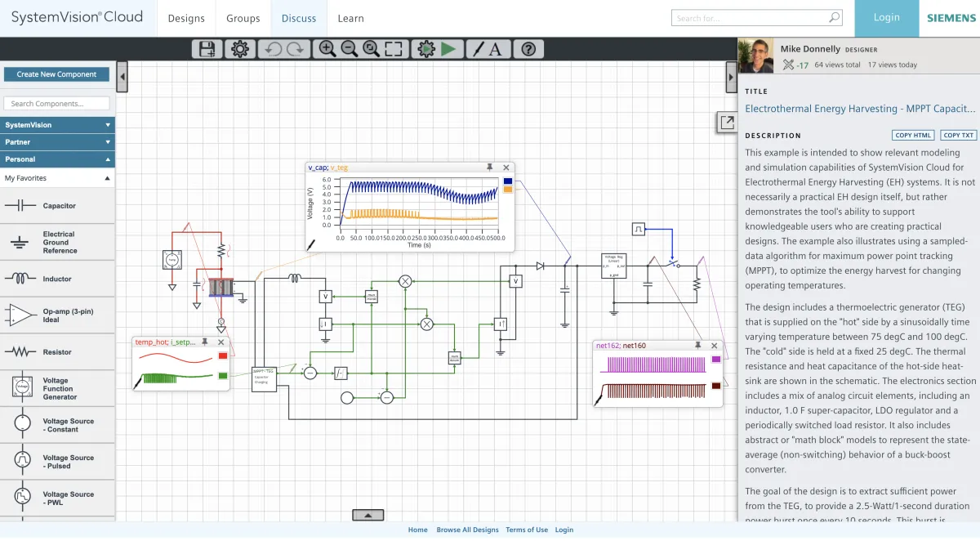
Task: Expand the SystemVision component library
Action: click(x=58, y=125)
